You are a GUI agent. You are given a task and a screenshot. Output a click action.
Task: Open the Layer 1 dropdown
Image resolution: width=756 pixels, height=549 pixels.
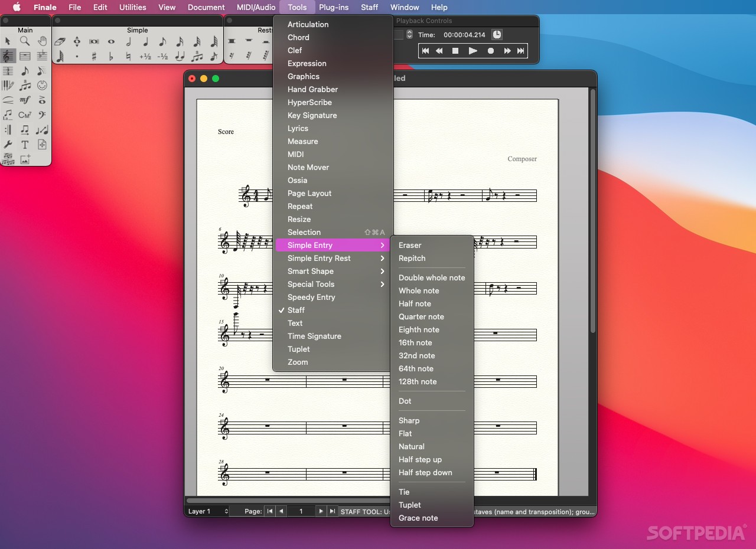(207, 511)
